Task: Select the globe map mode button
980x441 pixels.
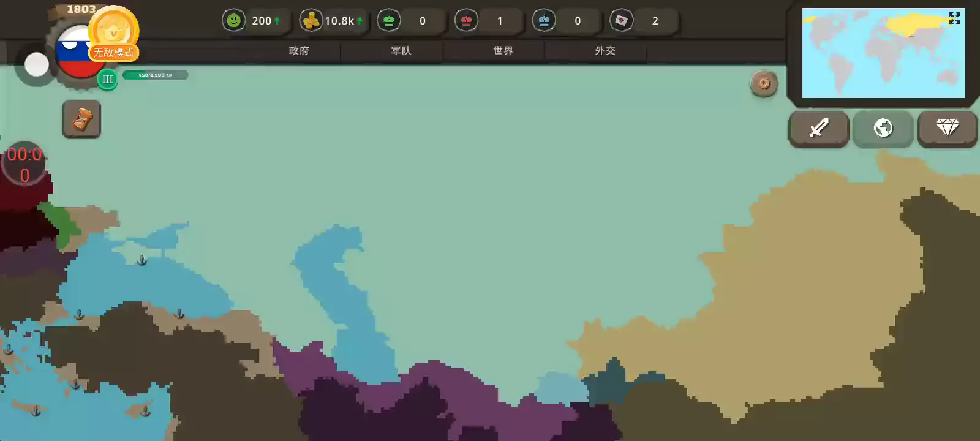Action: click(883, 128)
